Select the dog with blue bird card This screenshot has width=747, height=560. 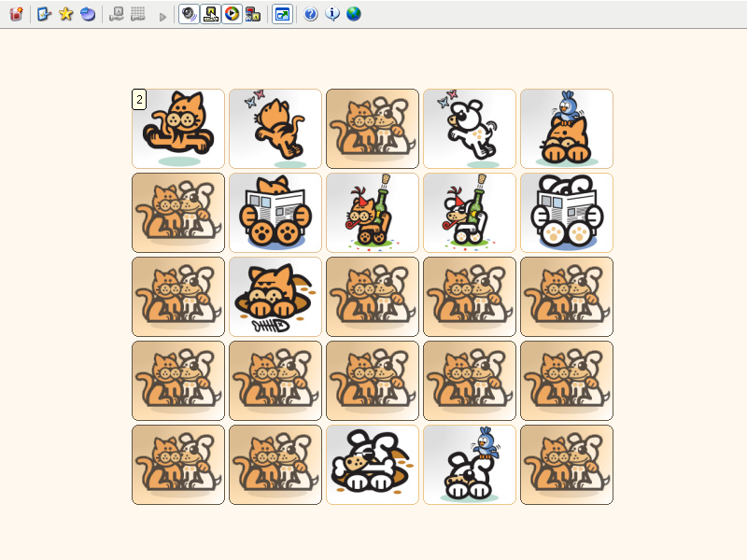click(x=470, y=465)
